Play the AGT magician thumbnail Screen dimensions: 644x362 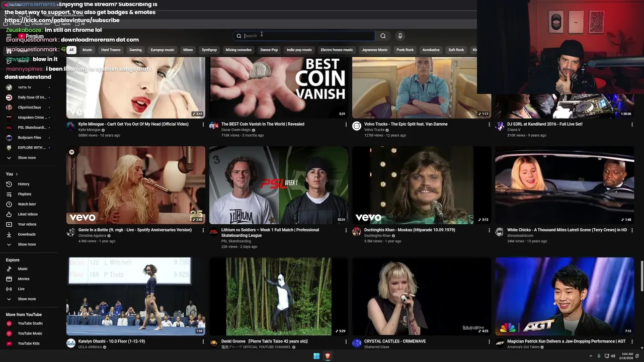[565, 296]
